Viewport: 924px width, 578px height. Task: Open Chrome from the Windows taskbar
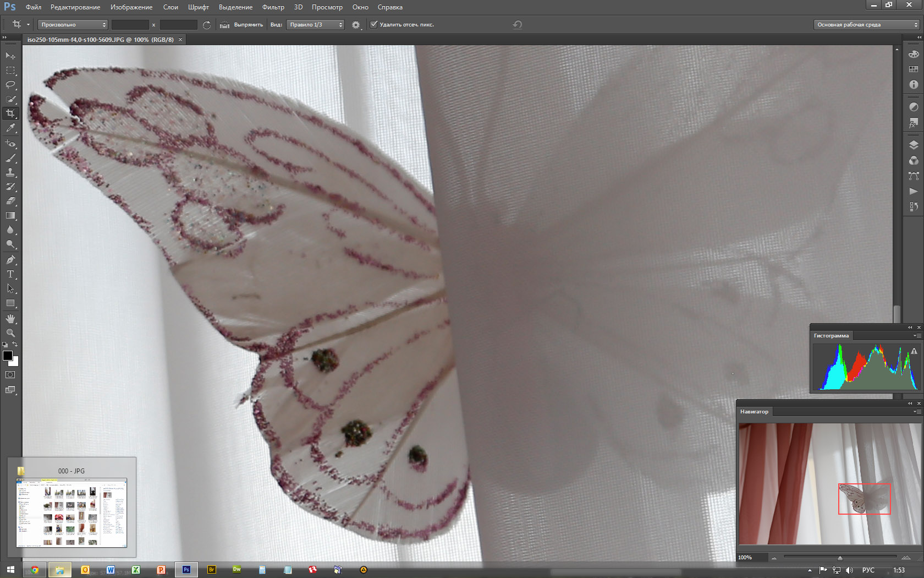[x=35, y=570]
